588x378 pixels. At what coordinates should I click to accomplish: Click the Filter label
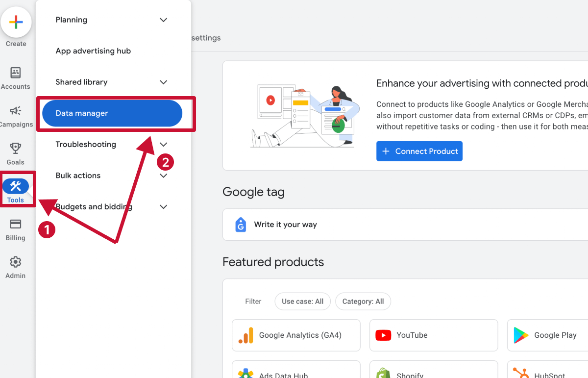[253, 302]
